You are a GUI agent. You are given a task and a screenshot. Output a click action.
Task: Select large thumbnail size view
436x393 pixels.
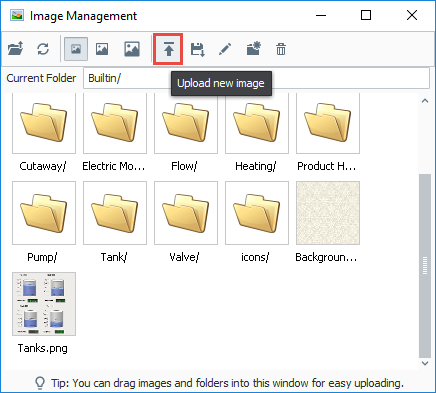pos(132,49)
